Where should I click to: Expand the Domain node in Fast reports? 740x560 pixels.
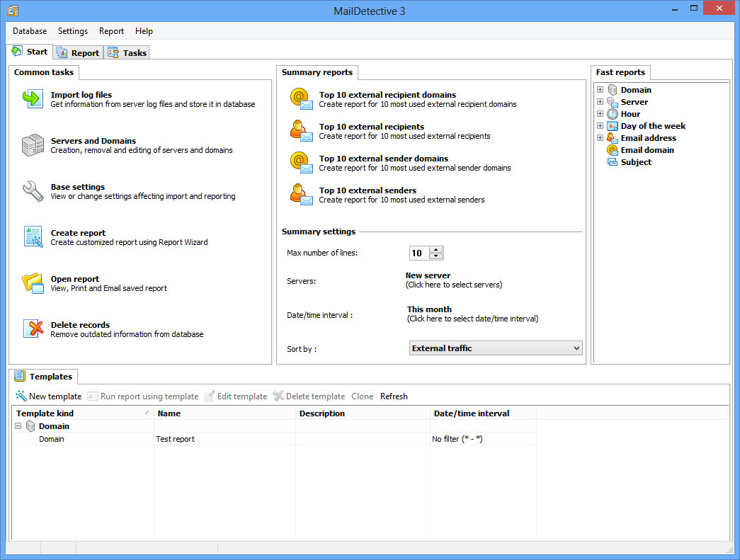click(x=600, y=90)
